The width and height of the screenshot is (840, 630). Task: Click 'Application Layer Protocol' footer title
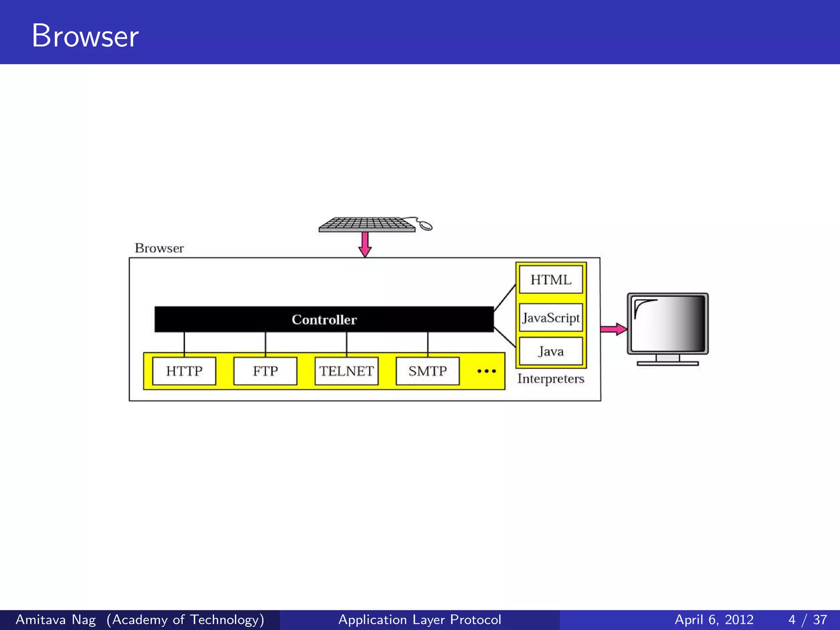[x=420, y=619]
